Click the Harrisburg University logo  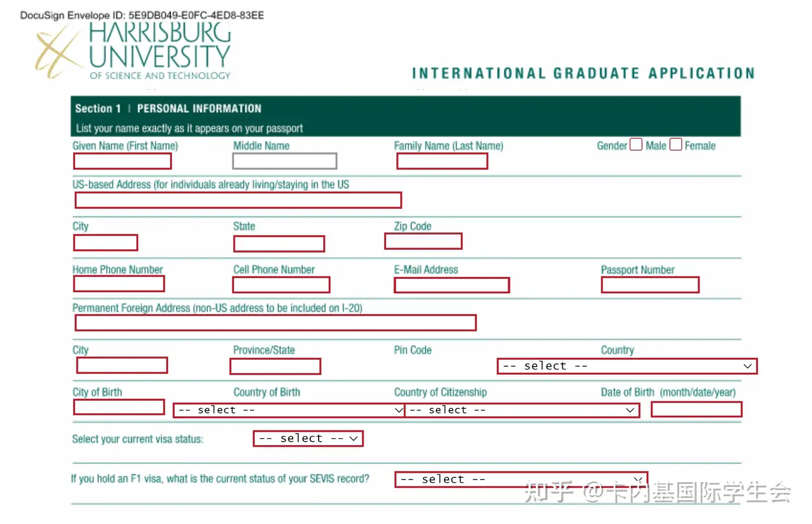(x=133, y=51)
